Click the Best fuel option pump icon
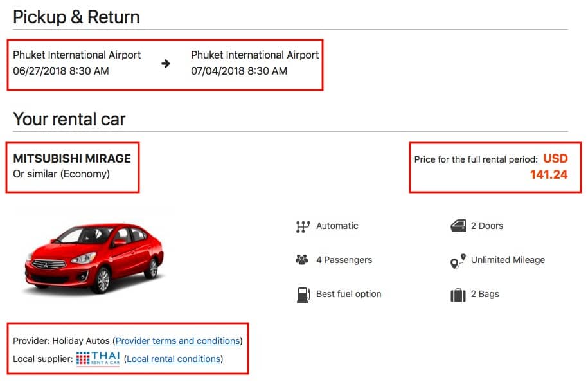 click(301, 294)
